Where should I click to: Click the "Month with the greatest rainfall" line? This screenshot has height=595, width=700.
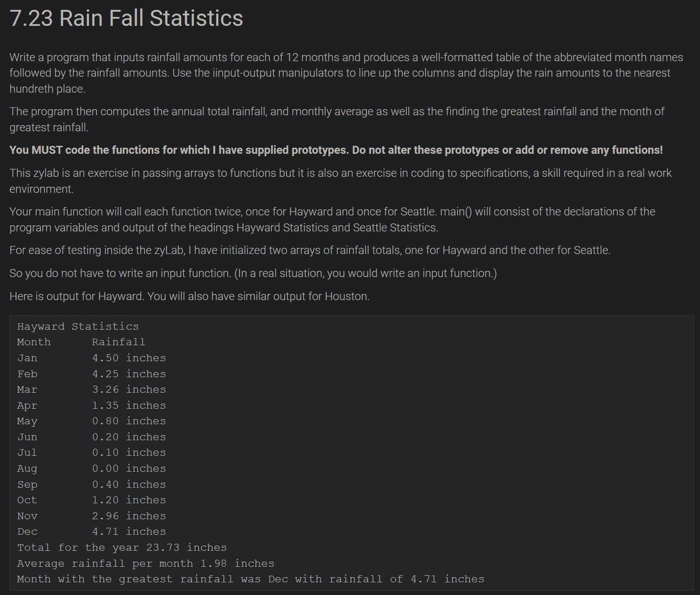[250, 579]
